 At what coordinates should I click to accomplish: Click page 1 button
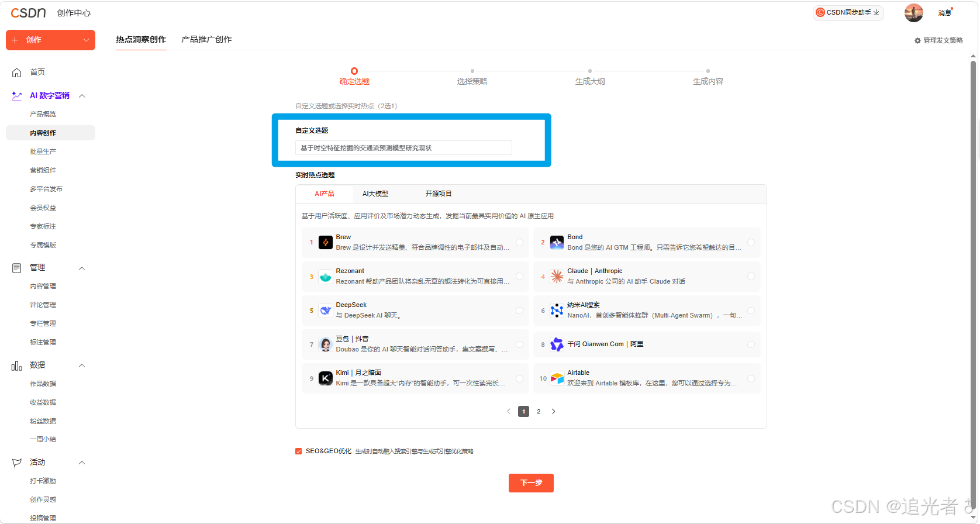(524, 412)
